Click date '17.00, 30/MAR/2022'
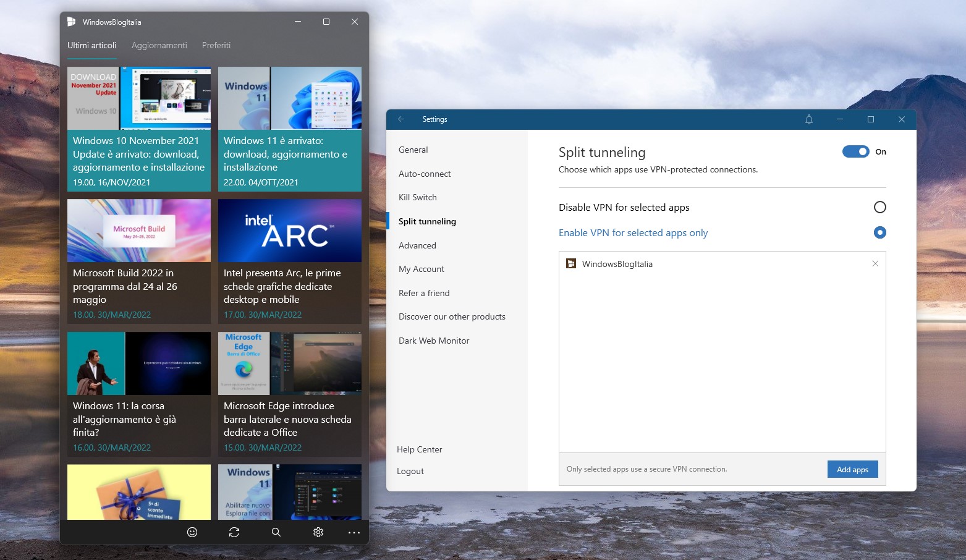 263,315
